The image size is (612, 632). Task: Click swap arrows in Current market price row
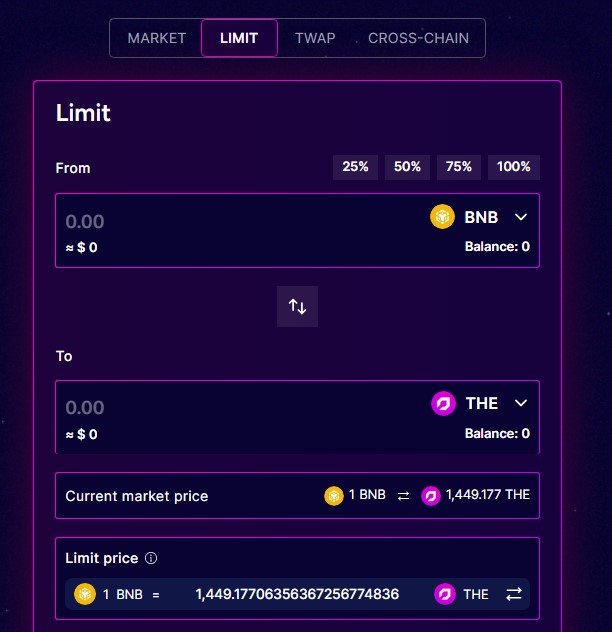coord(403,495)
